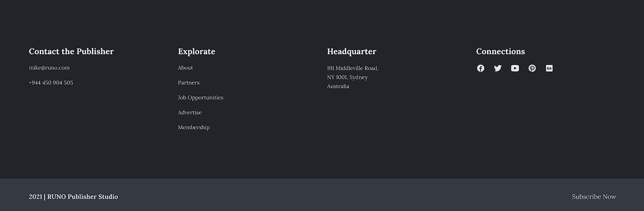Click address line NY 1001, Sydney
Screen dimensions: 644x211
click(x=347, y=77)
